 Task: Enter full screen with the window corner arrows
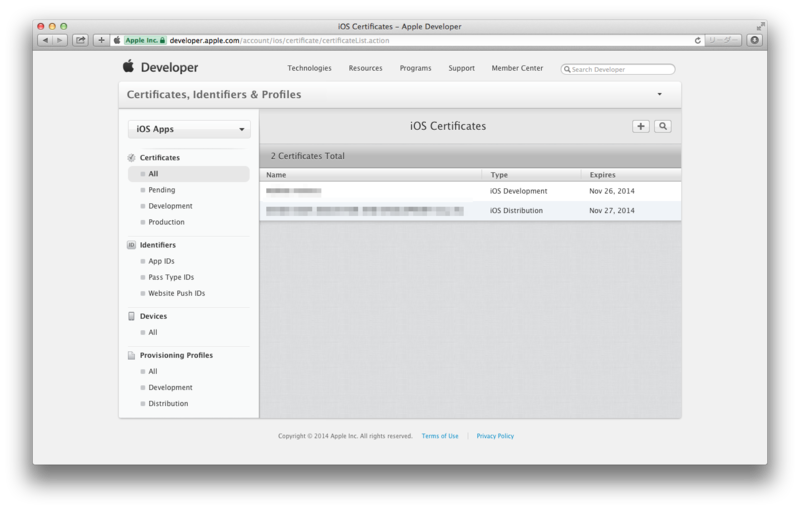coord(760,26)
